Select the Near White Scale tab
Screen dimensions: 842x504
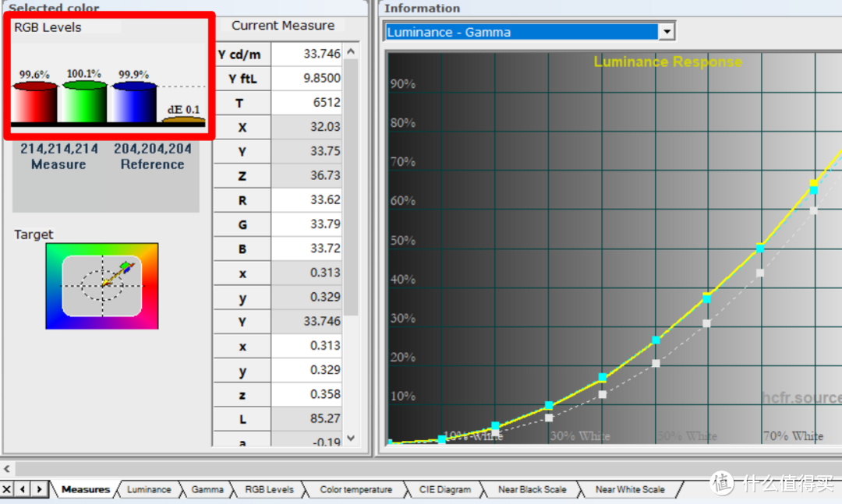pos(630,489)
